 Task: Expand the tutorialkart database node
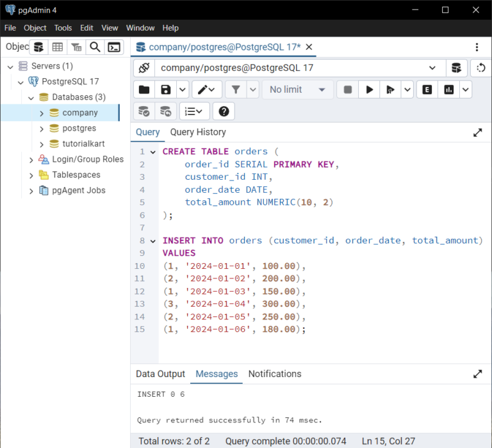(x=42, y=144)
